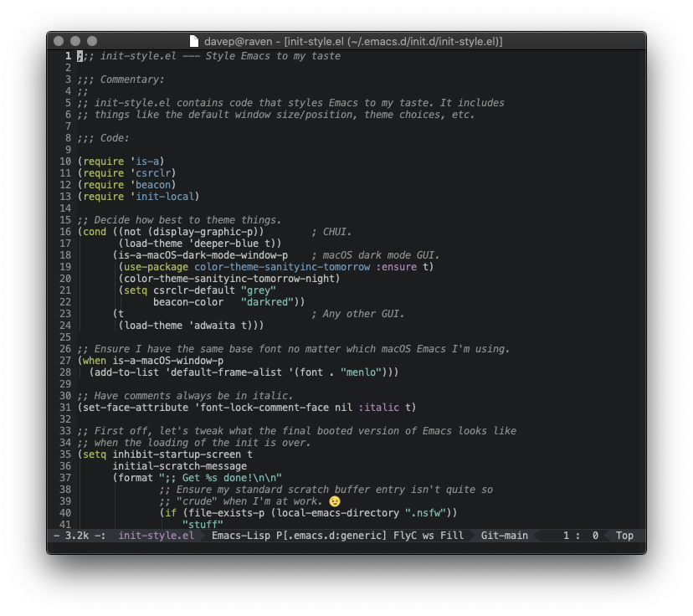The image size is (693, 616).
Task: Click the cond keyword on line 16
Action: pyautogui.click(x=95, y=232)
